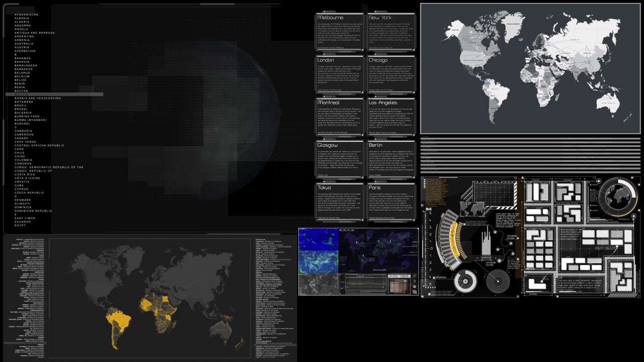Click the concentric radar circle dial
This screenshot has width=644, height=362.
click(x=498, y=281)
